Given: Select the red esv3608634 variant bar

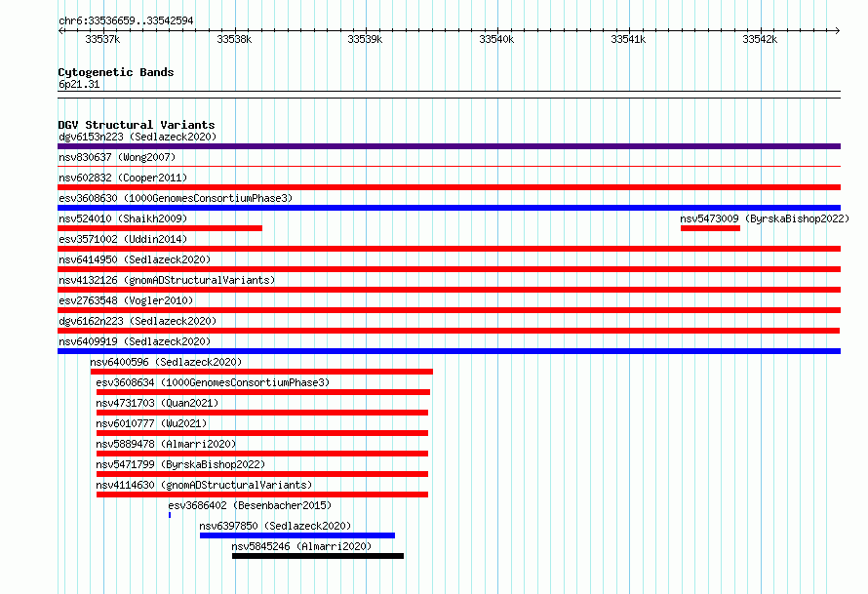Looking at the screenshot, I should point(263,392).
